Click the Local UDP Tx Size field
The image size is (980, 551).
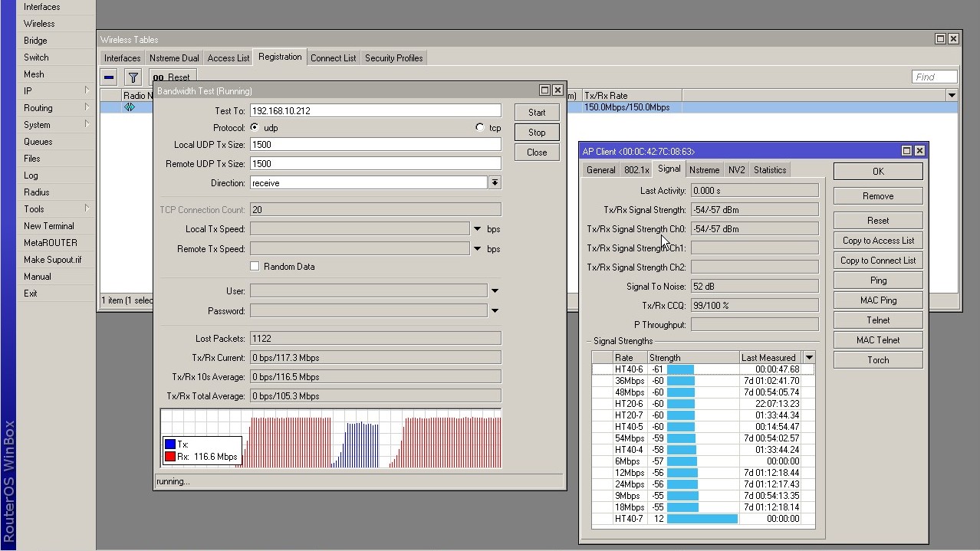coord(375,145)
